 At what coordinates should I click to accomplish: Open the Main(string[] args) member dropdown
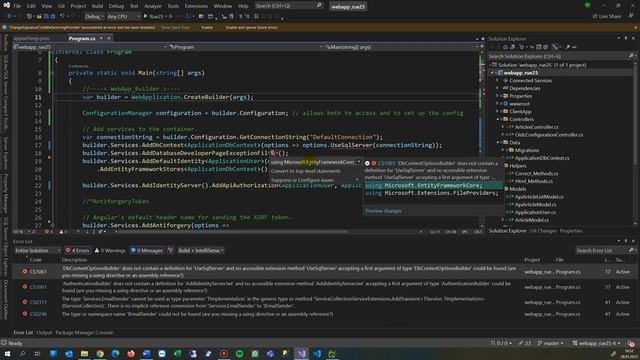(x=402, y=47)
